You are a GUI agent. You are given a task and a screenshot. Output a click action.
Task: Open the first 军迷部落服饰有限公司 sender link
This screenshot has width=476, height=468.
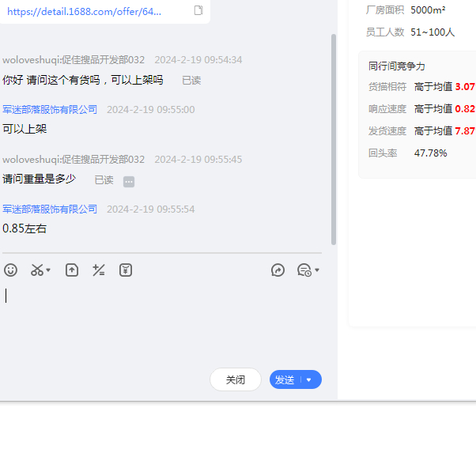(x=50, y=110)
